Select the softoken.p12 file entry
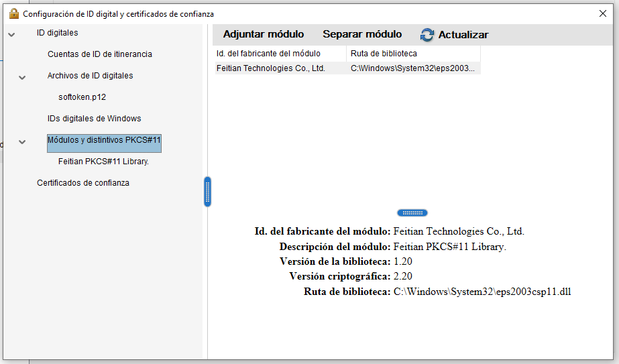Image resolution: width=619 pixels, height=364 pixels. (x=82, y=97)
